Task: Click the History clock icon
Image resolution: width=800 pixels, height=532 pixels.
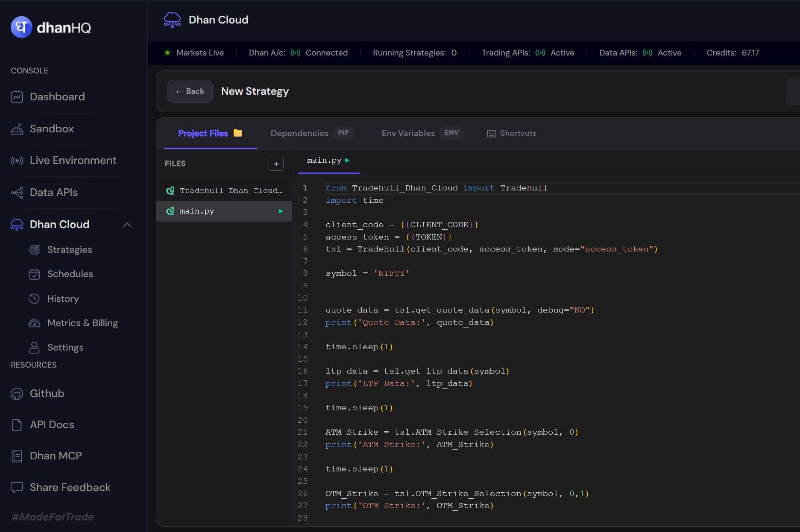Action: [x=34, y=298]
